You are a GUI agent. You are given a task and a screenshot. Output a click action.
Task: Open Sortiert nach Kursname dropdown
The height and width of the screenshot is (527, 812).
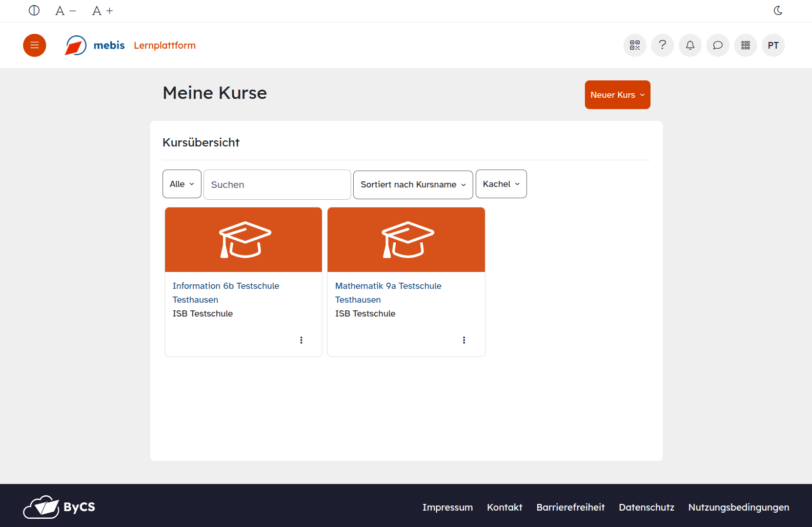pos(413,184)
